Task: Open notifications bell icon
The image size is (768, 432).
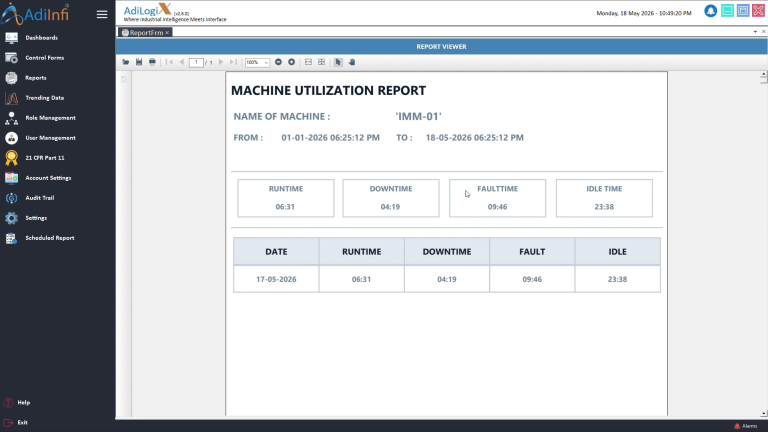Action: point(710,11)
